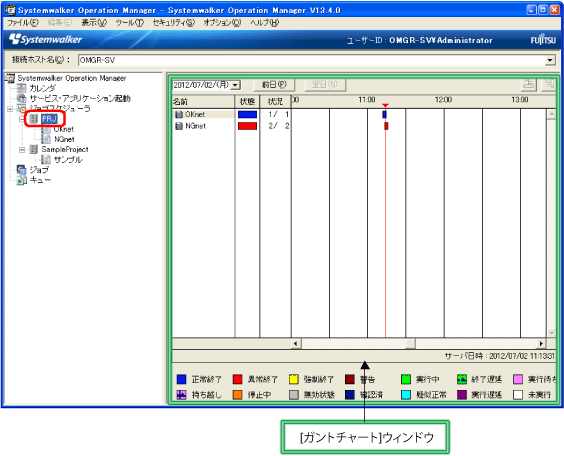This screenshot has height=456, width=564.
Task: Select the ジョブ icon in the tree
Action: pos(22,170)
